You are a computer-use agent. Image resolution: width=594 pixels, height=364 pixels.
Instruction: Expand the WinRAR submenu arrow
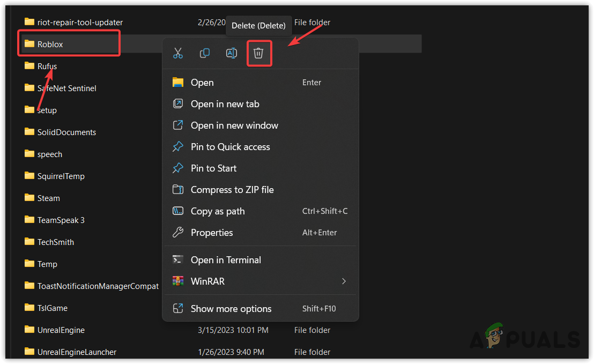(x=344, y=281)
